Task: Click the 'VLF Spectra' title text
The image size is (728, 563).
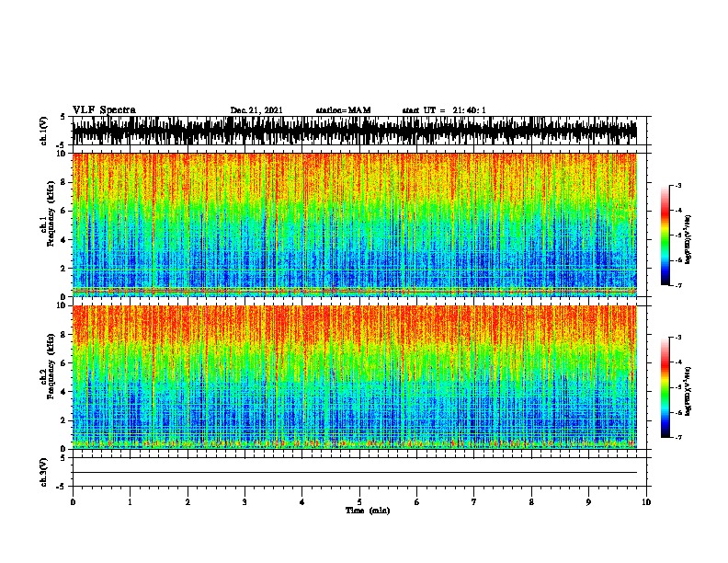Action: (104, 110)
